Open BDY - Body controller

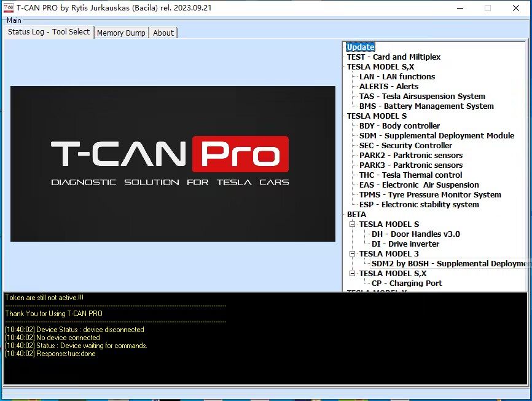(399, 125)
